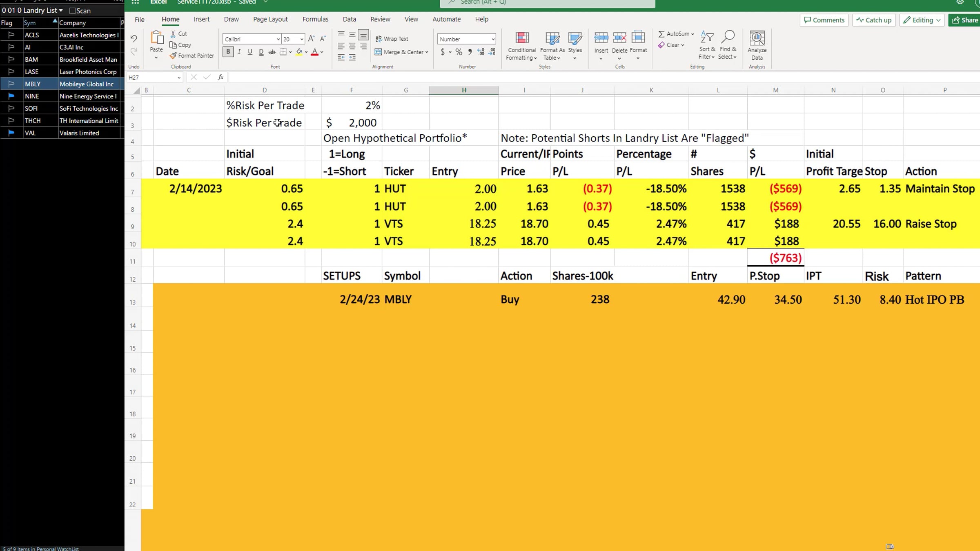Go to the Review tab

pyautogui.click(x=380, y=19)
